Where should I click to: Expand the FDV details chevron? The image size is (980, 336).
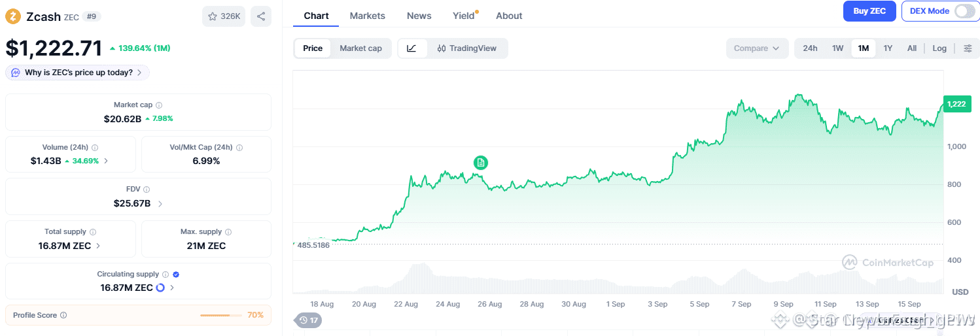coord(160,204)
